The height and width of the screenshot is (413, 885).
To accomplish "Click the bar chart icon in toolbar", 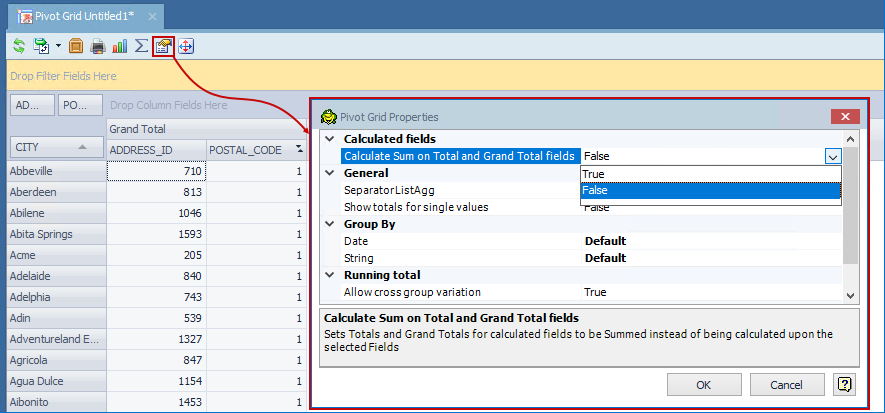I will click(120, 46).
